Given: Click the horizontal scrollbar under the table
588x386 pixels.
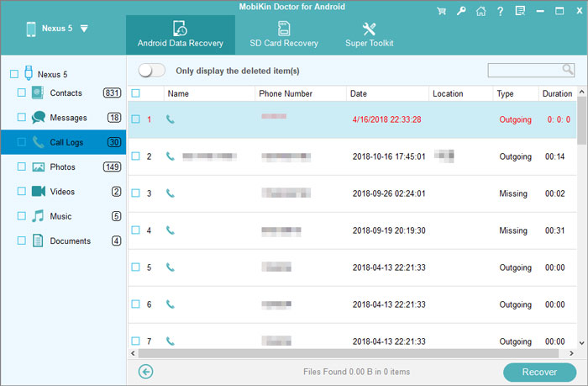Looking at the screenshot, I should tap(336, 353).
